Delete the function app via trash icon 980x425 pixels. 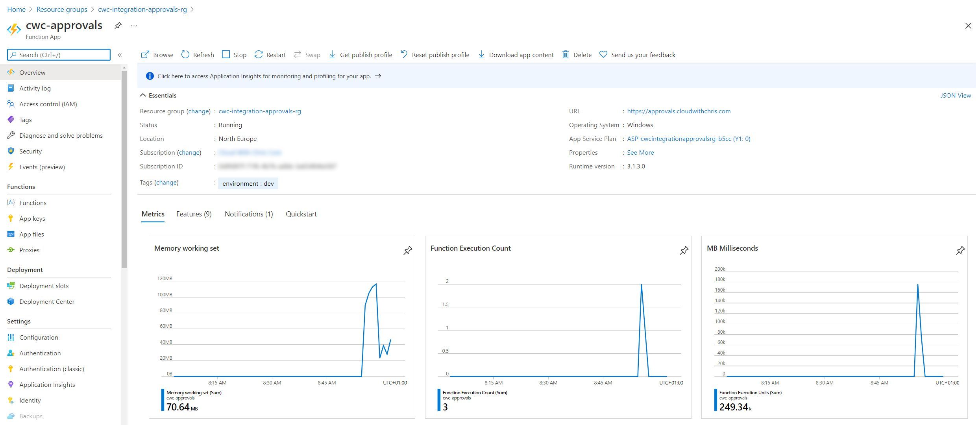(x=565, y=55)
